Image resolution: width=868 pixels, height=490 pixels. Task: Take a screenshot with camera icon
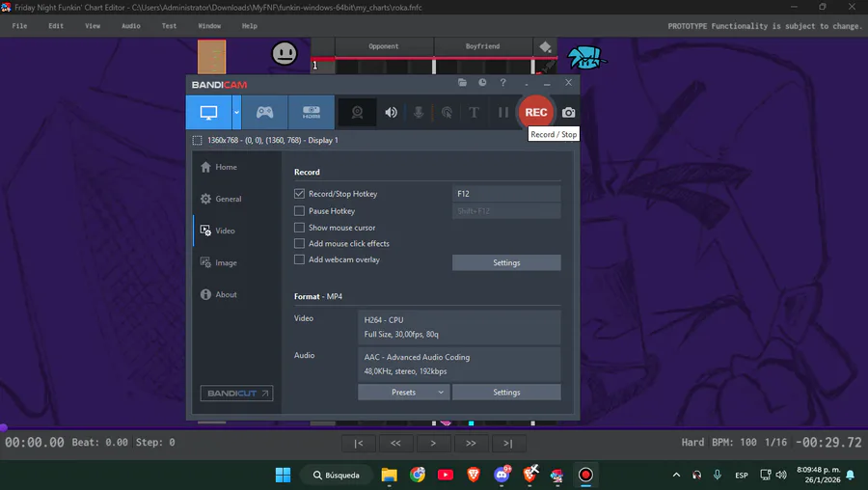click(568, 113)
